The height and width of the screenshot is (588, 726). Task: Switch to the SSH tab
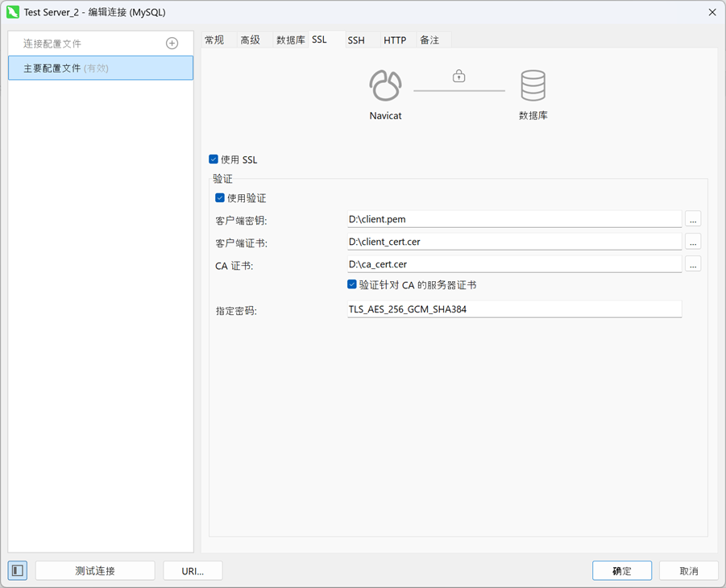363,40
